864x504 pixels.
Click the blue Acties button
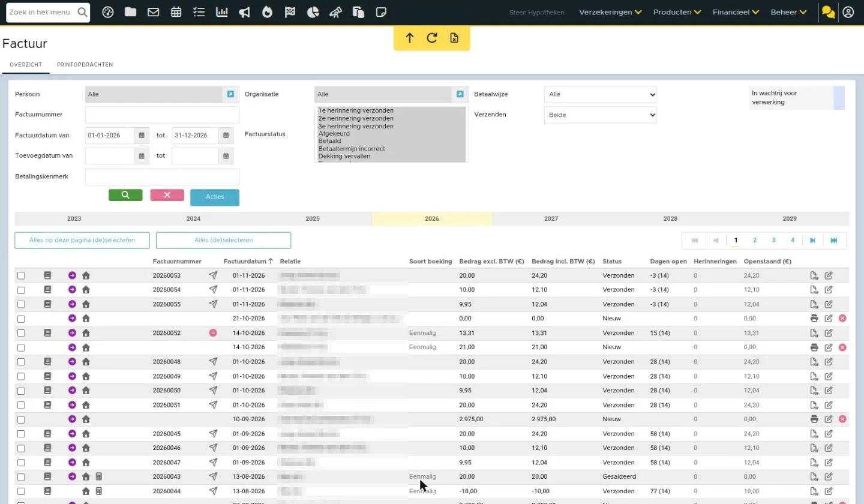coord(215,197)
